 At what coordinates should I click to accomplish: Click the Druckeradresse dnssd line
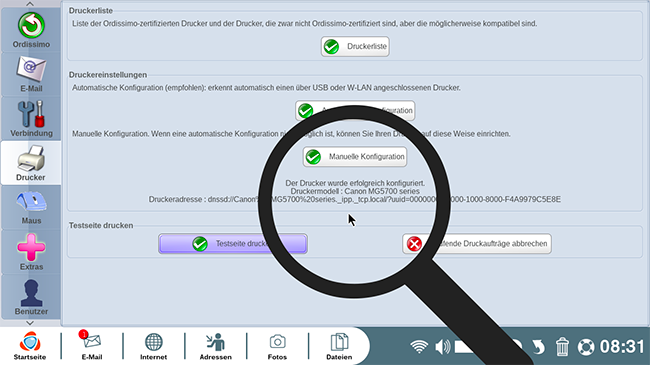click(355, 200)
